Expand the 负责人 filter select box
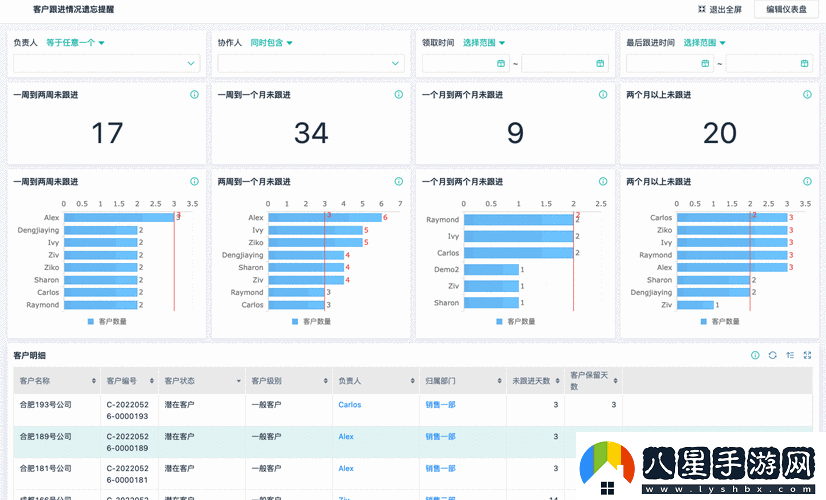 106,63
